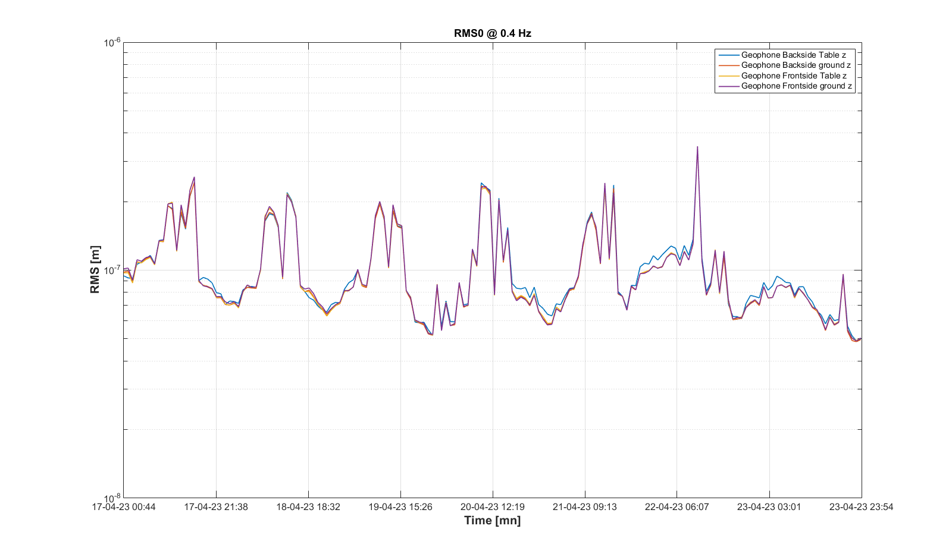
Task: Select legend entry Geophone Backside ground z
Action: click(796, 65)
